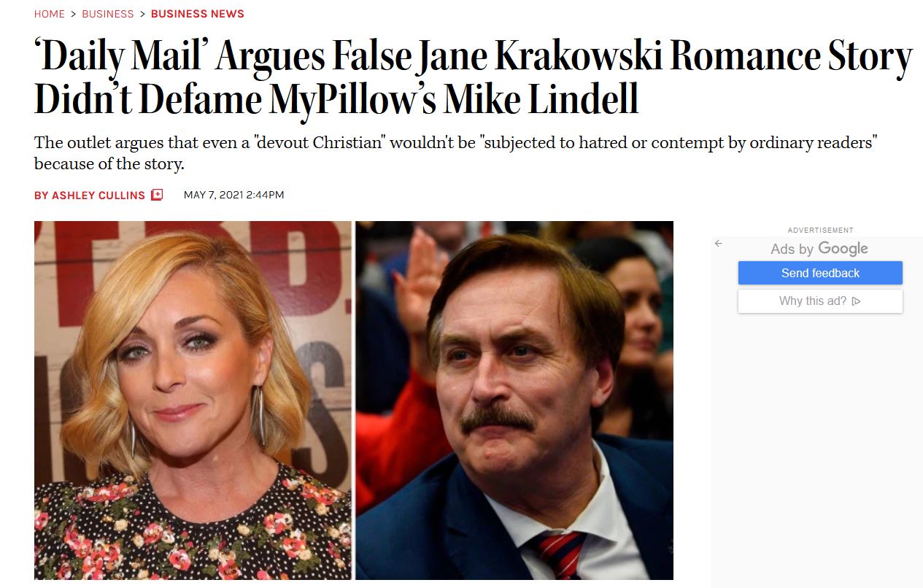Go to the HOME breadcrumb
The width and height of the screenshot is (923, 588).
coord(50,14)
